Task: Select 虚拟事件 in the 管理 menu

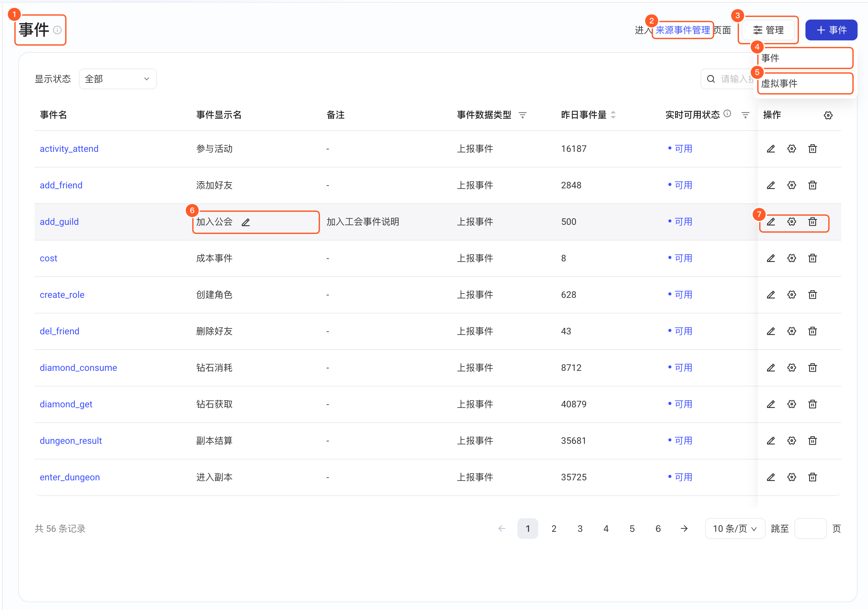Action: [x=805, y=83]
